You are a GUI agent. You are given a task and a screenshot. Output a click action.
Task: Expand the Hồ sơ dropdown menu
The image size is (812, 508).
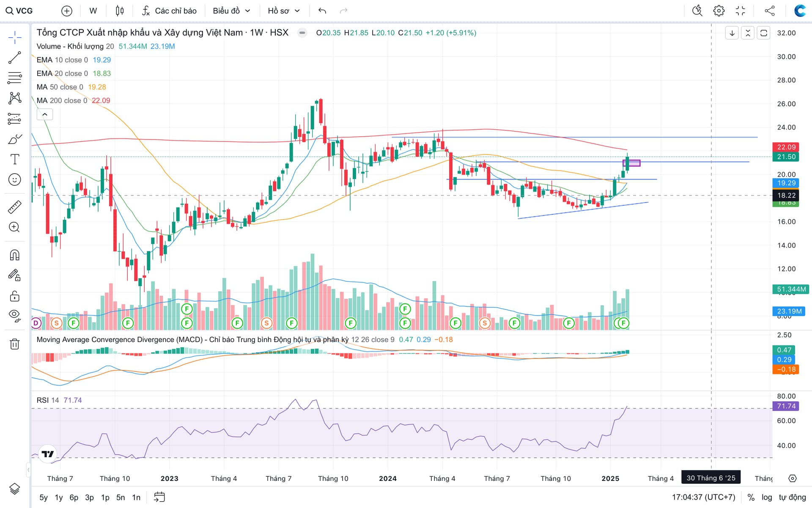pos(284,11)
